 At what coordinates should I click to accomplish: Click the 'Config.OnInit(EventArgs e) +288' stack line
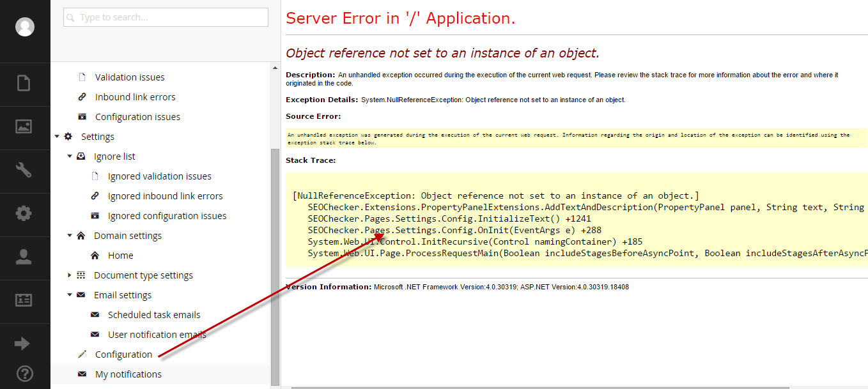454,230
